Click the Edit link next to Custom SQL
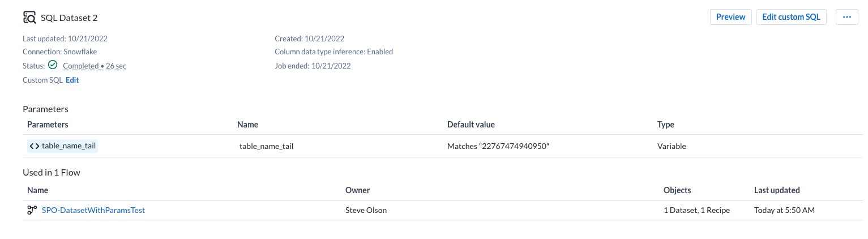 [x=72, y=80]
